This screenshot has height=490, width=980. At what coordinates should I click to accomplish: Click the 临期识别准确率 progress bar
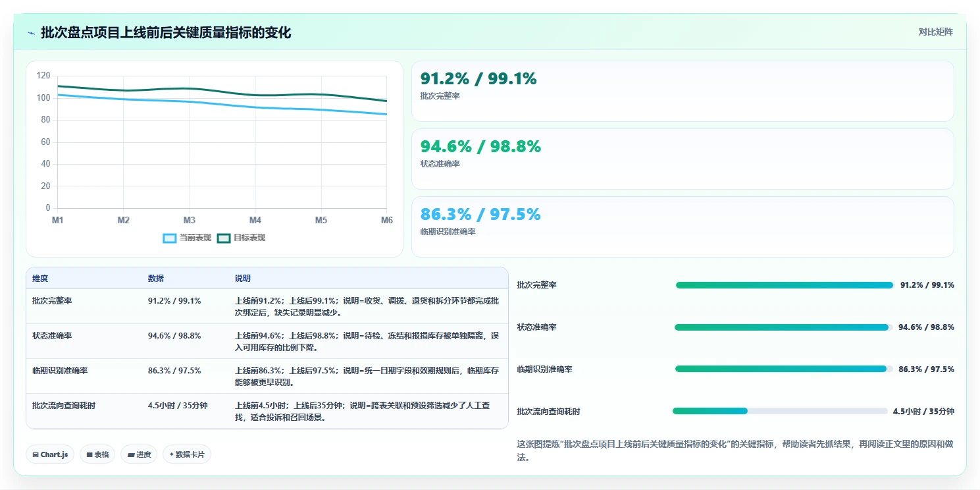tap(784, 369)
